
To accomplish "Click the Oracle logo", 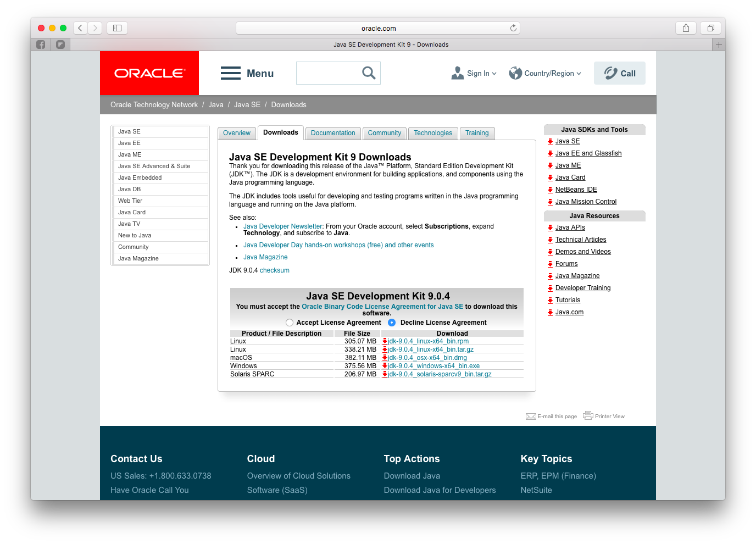I will click(x=149, y=73).
